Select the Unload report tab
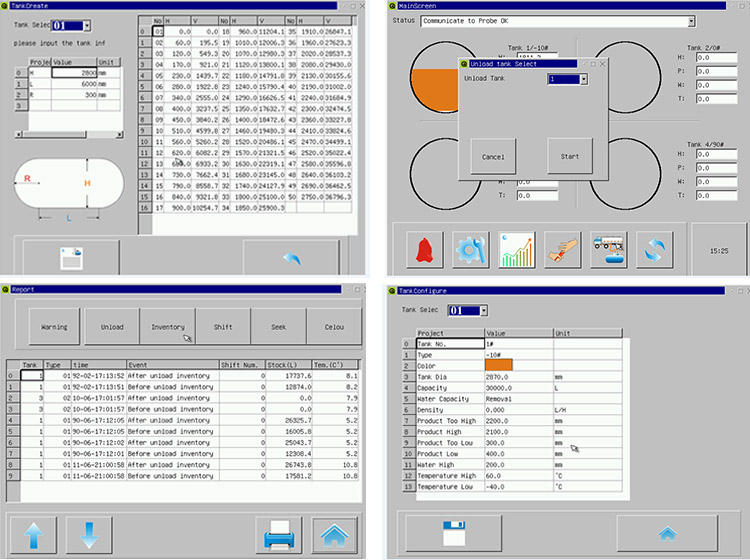750x560 pixels. [x=112, y=327]
